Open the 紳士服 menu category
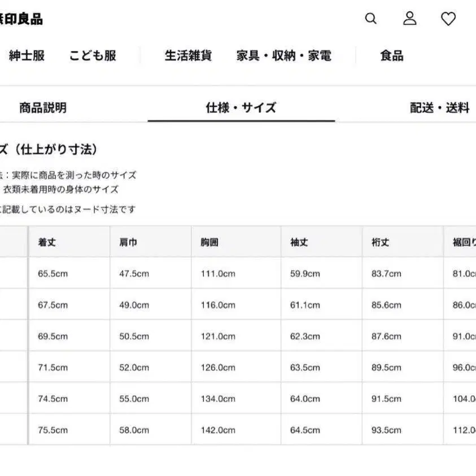 (27, 55)
